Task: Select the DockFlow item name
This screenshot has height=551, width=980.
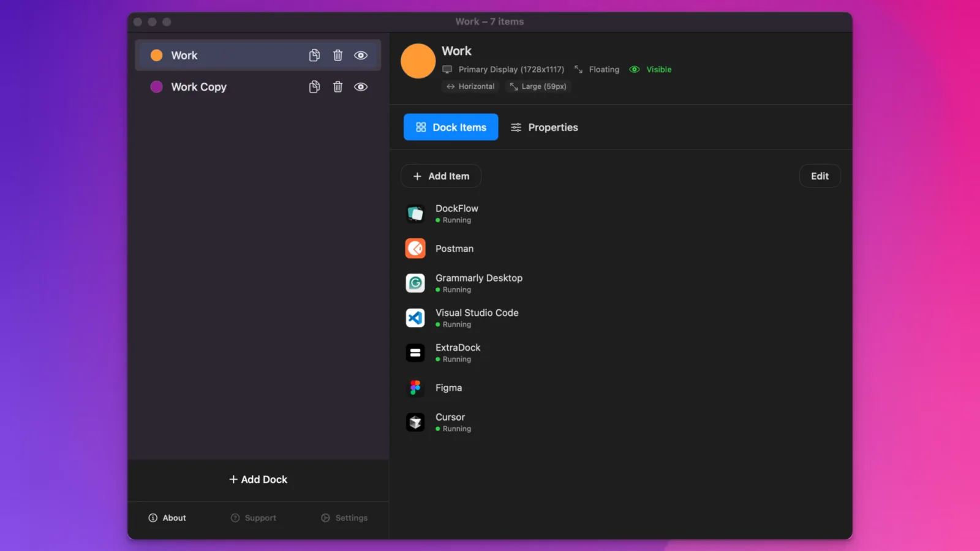Action: pyautogui.click(x=457, y=208)
